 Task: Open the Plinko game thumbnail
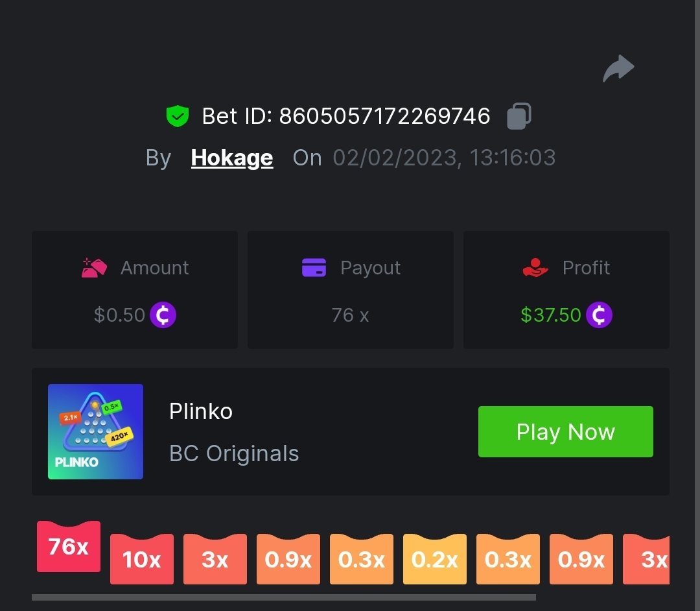95,431
